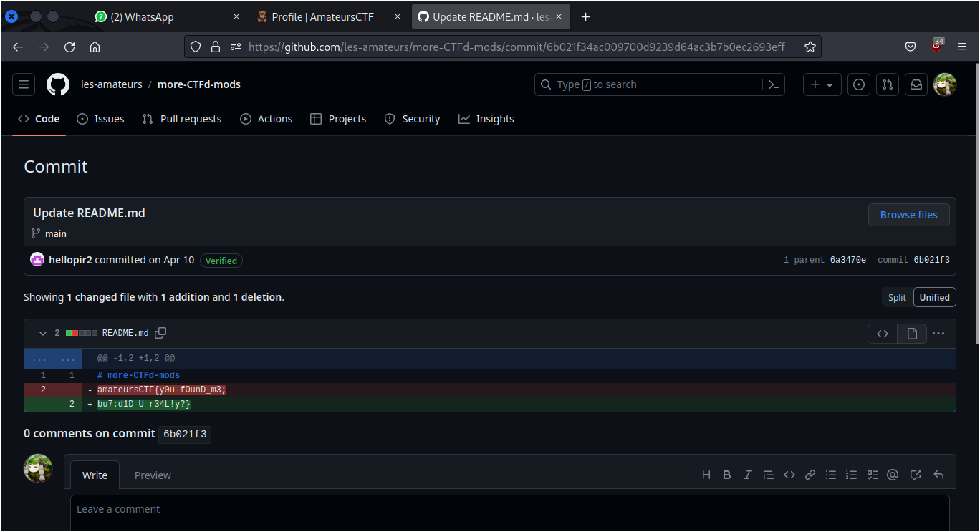Select the Write tab in comment box
The width and height of the screenshot is (980, 532).
[x=95, y=475]
